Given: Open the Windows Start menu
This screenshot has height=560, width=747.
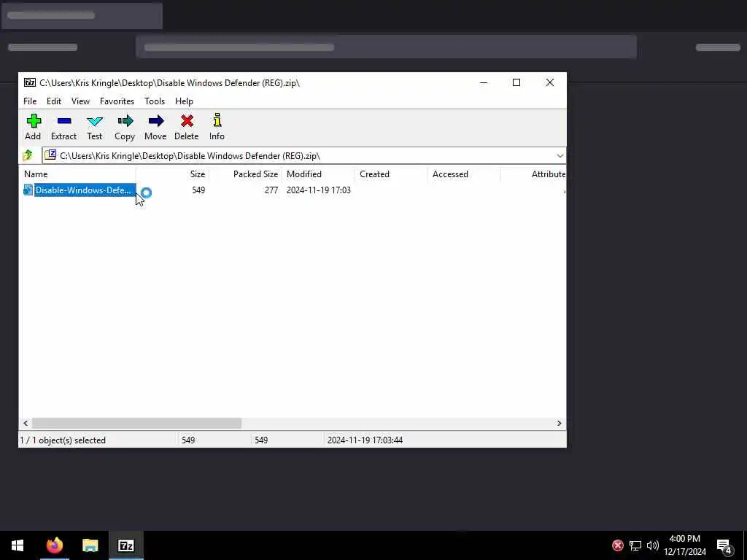Looking at the screenshot, I should [18, 545].
